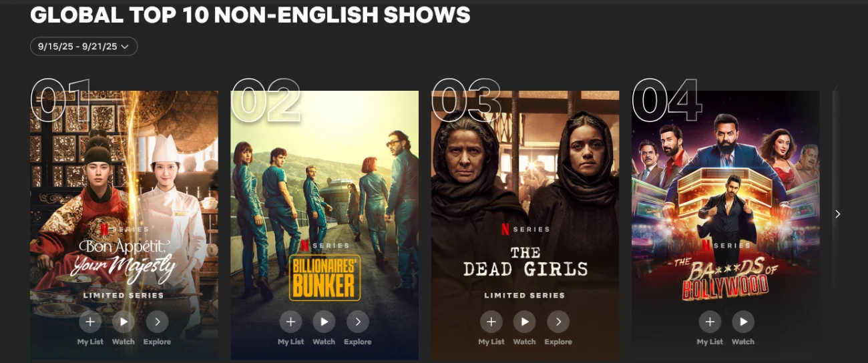Open the 9/15/25 - 9/21/25 week dropdown
Screen dimensions: 868x363
point(84,46)
